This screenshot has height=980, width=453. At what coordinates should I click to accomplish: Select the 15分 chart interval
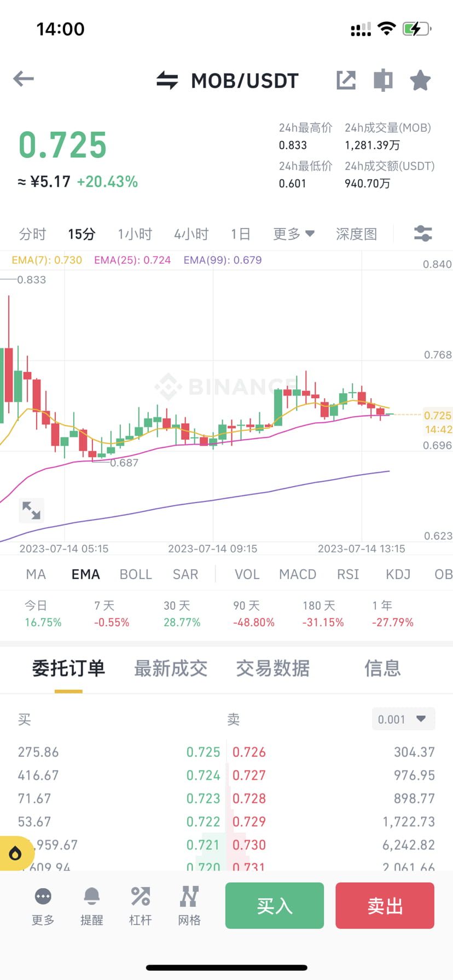coord(82,234)
